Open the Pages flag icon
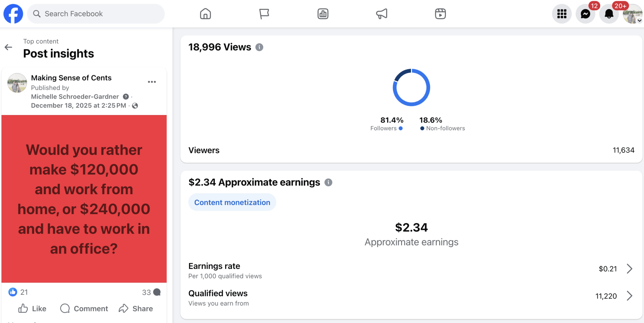The width and height of the screenshot is (644, 323). point(264,14)
